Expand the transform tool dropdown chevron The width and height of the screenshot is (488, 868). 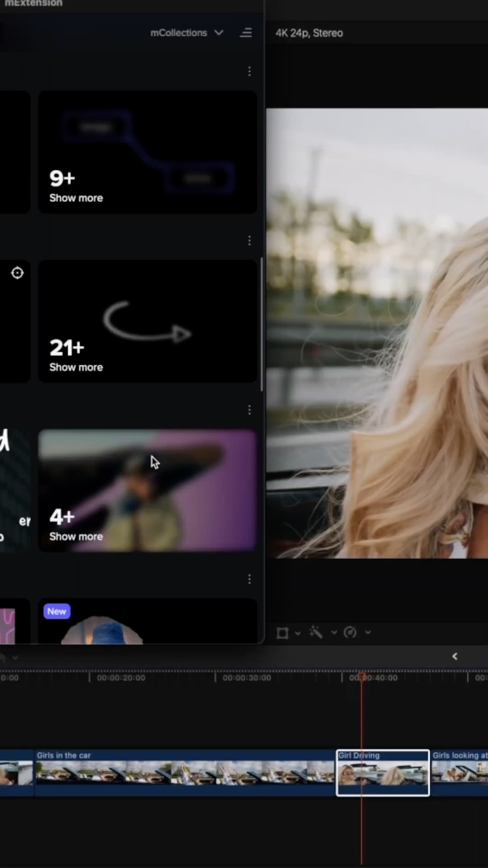tap(298, 633)
